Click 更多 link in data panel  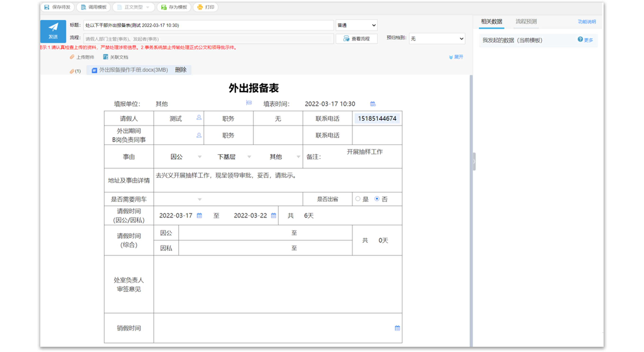[588, 40]
